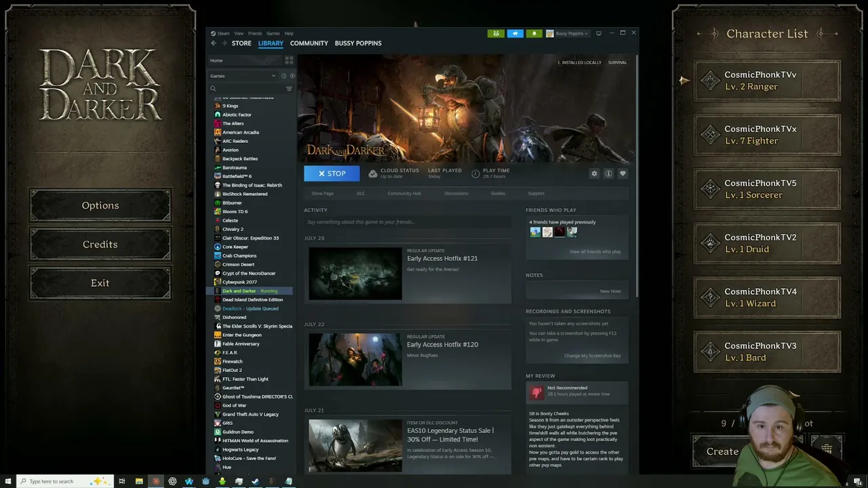Open the Bussy Poppins account dropdown
868x488 pixels.
point(567,33)
